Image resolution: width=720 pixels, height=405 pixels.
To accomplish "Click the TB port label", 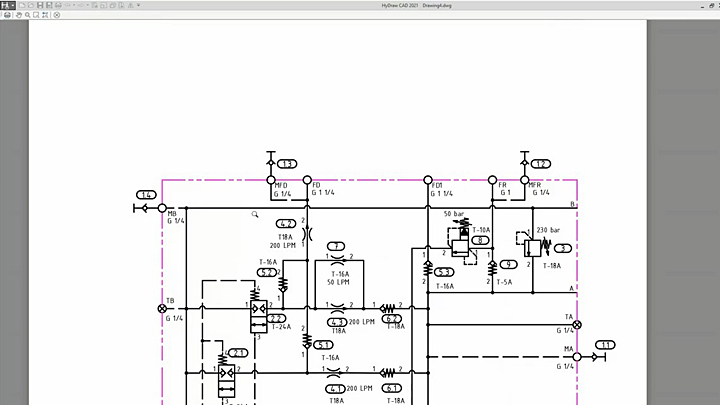I will point(170,301).
